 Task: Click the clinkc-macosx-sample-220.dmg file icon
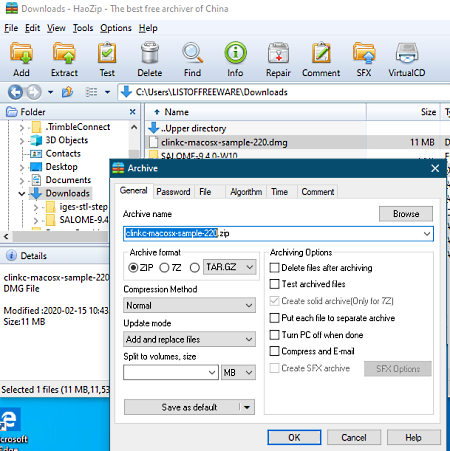tap(153, 142)
